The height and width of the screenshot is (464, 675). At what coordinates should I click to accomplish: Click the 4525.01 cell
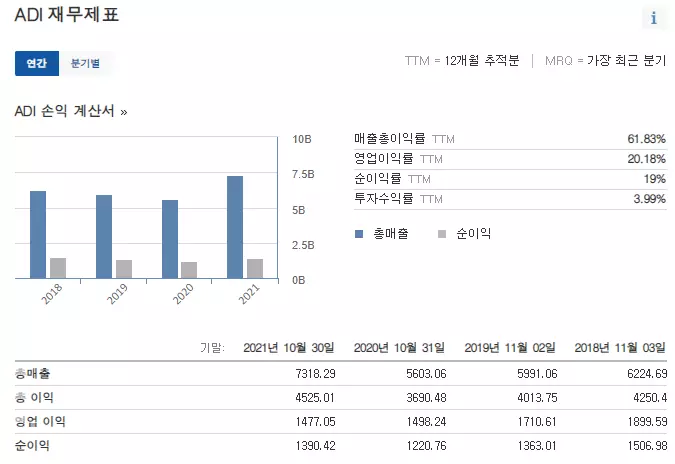(315, 398)
